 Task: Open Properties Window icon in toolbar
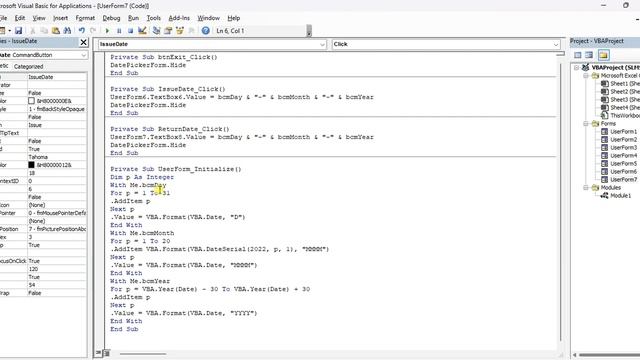168,31
